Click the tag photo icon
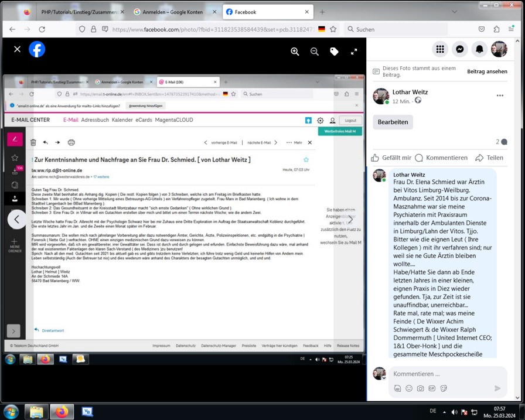 pos(334,52)
